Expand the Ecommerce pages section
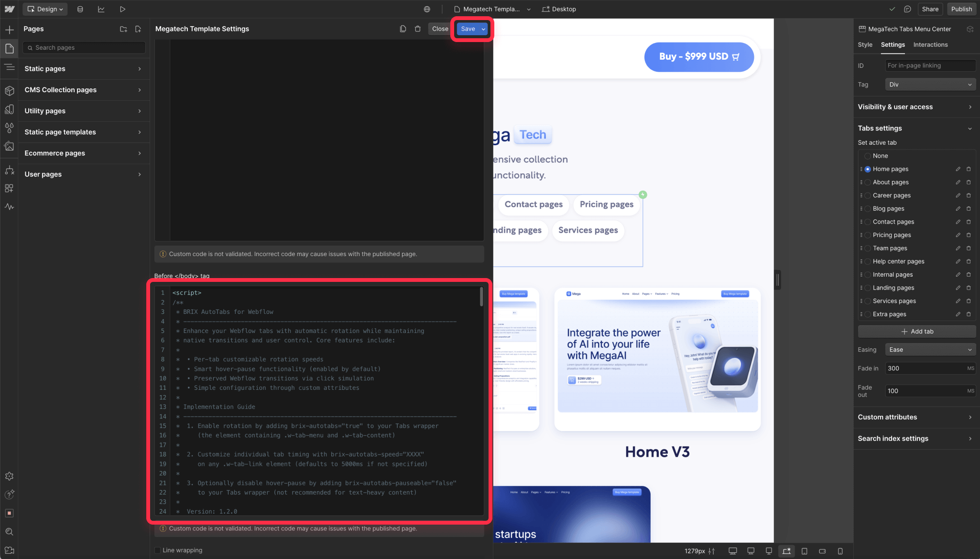The height and width of the screenshot is (559, 980). point(84,153)
